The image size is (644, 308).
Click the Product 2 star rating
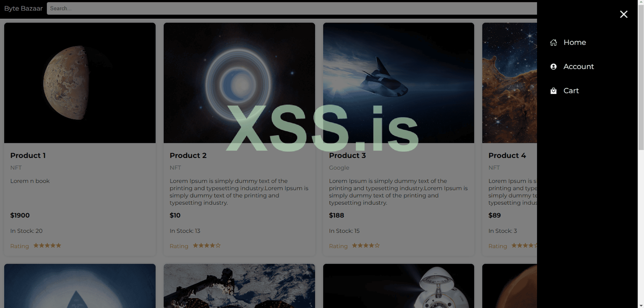[x=207, y=246]
